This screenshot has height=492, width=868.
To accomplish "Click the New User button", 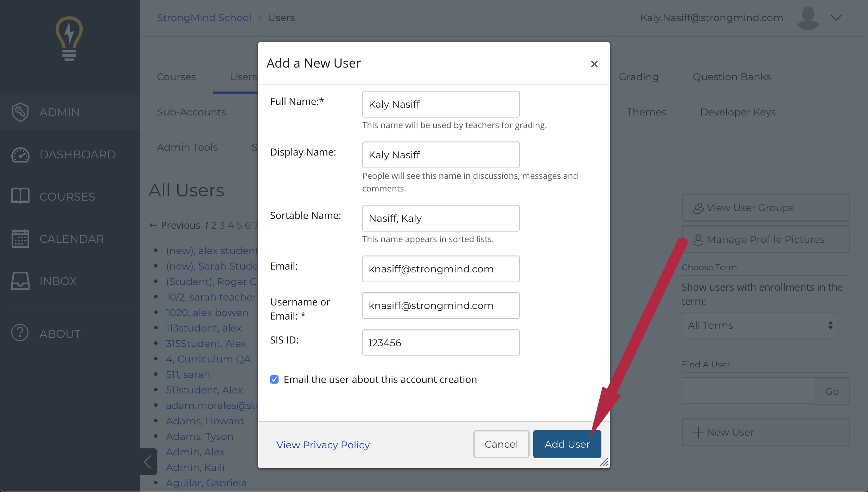I will point(766,432).
